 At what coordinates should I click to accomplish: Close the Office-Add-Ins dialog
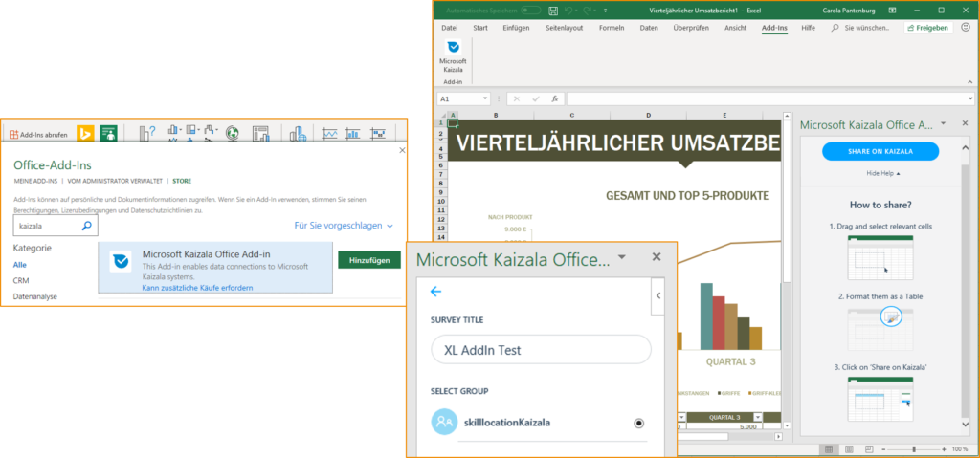(x=402, y=150)
